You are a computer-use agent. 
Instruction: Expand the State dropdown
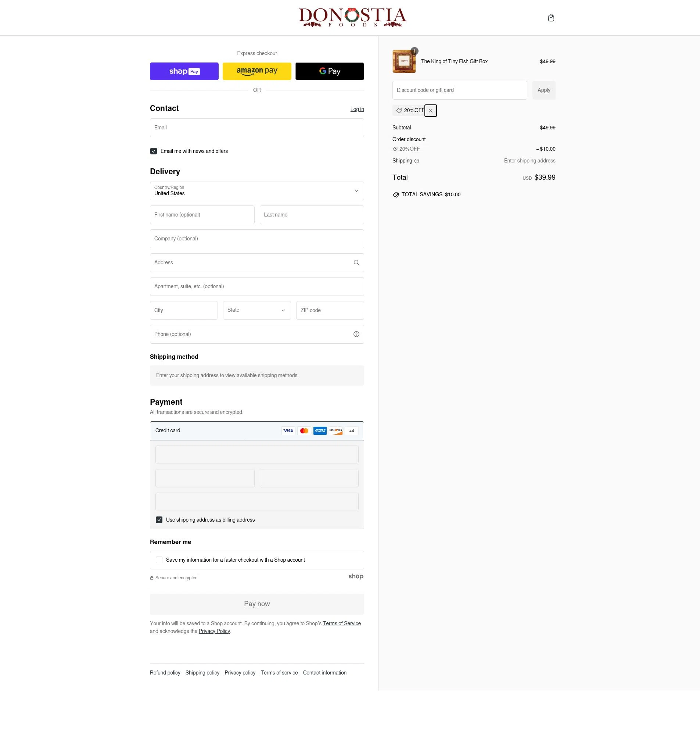256,310
